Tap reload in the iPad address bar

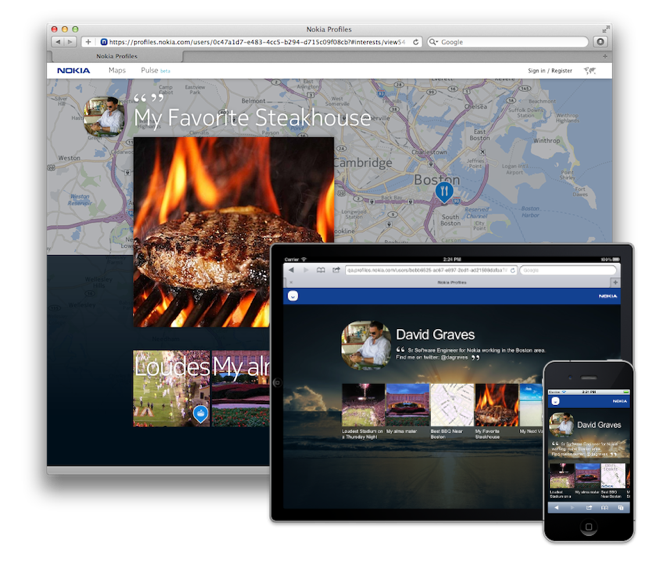pyautogui.click(x=513, y=270)
